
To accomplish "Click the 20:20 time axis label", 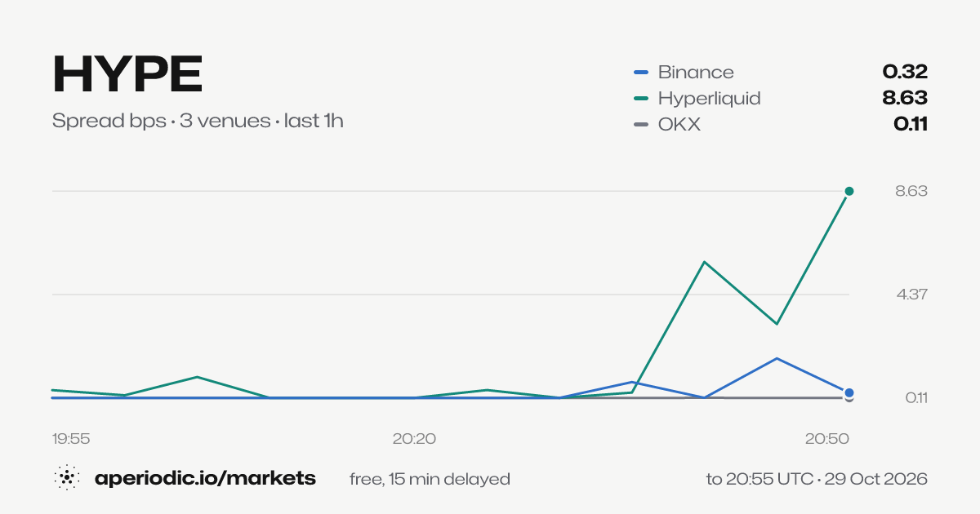I will click(x=414, y=438).
